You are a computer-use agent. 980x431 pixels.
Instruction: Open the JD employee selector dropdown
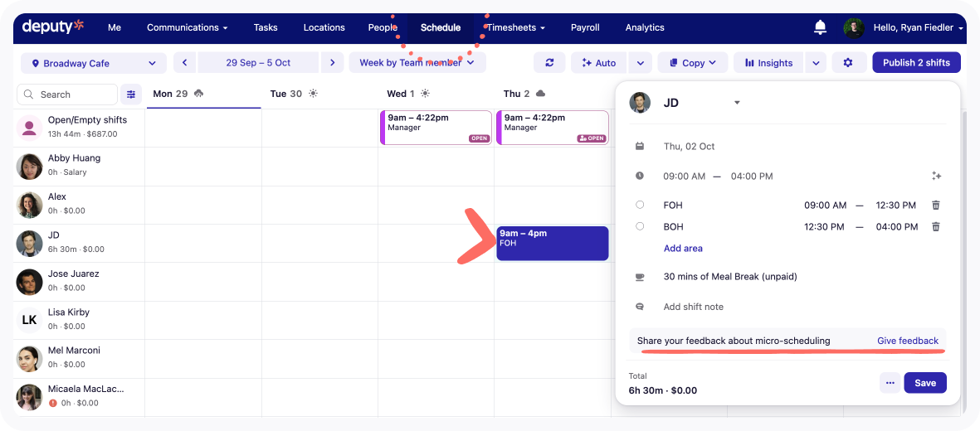[737, 103]
